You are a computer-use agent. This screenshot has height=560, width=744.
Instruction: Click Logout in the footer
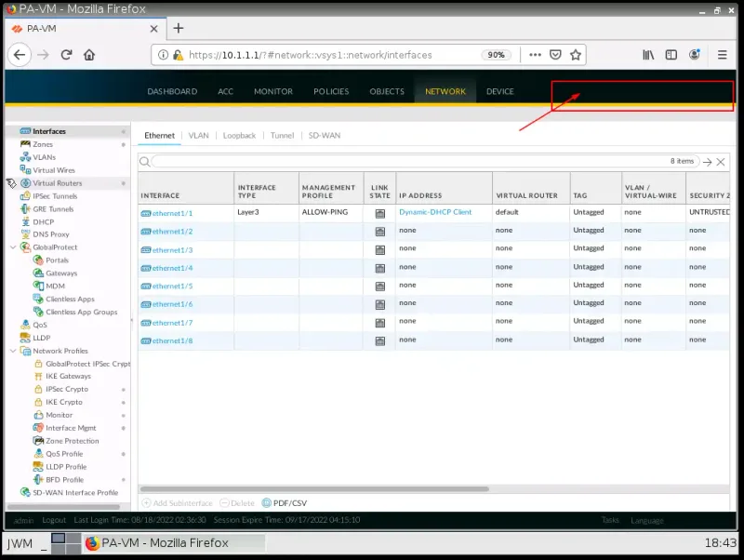54,520
